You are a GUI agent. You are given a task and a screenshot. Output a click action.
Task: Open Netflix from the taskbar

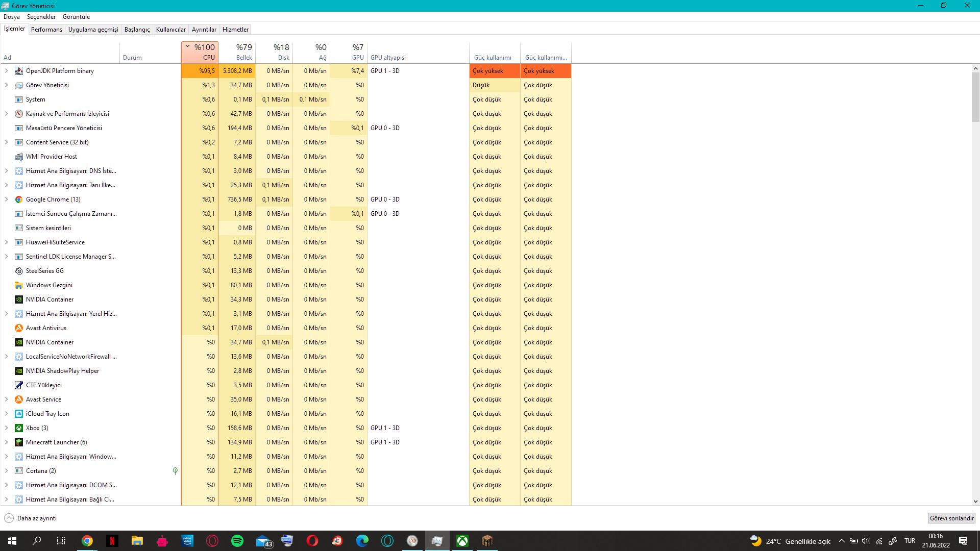click(x=112, y=541)
